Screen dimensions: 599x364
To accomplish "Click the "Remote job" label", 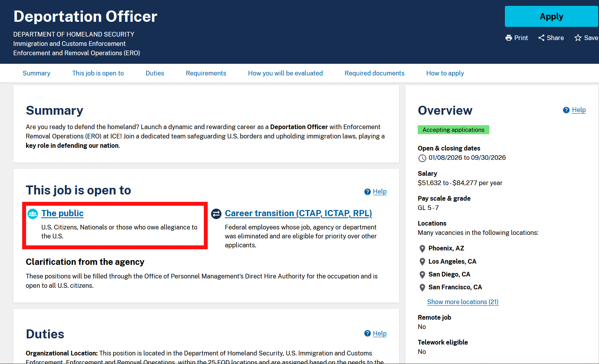I will [x=434, y=317].
